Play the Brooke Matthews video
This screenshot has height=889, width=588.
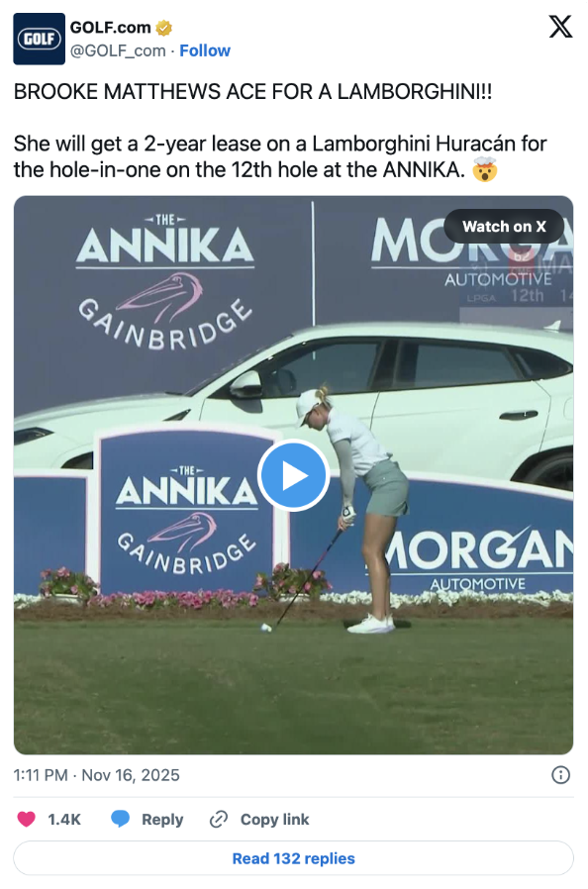coord(293,475)
